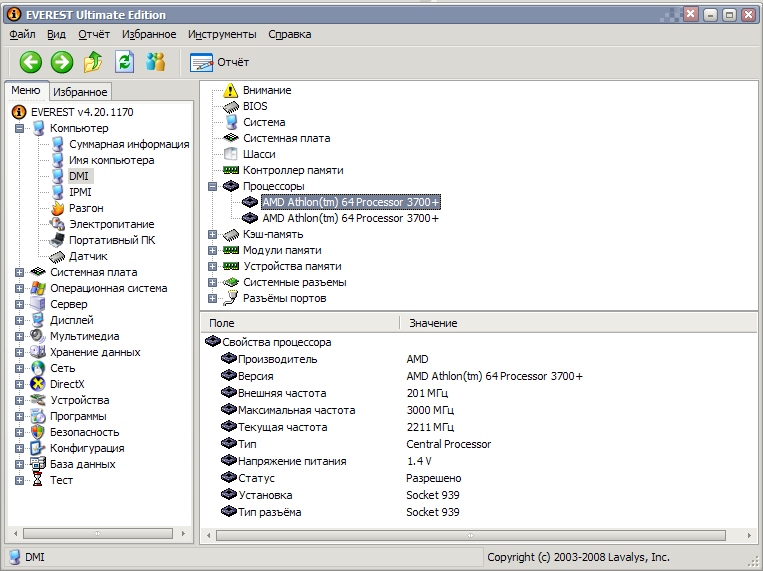Collapse the Компьютер tree node
This screenshot has width=763, height=571.
(19, 129)
